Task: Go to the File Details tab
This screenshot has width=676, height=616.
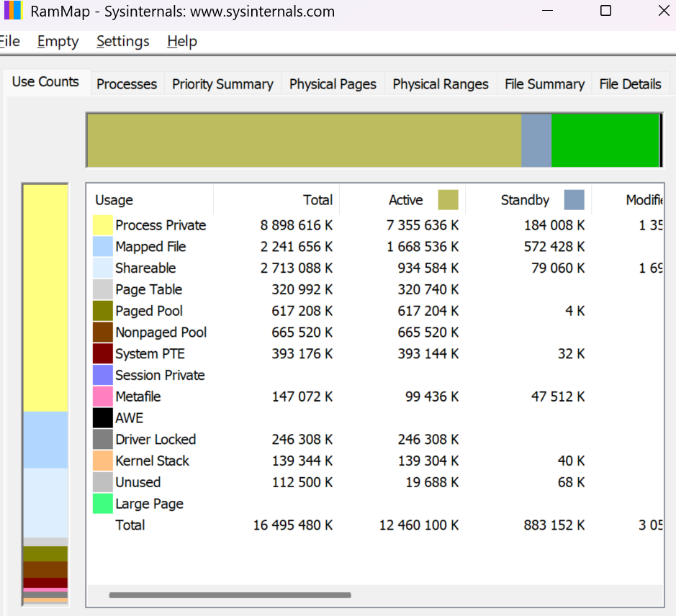Action: pyautogui.click(x=630, y=84)
